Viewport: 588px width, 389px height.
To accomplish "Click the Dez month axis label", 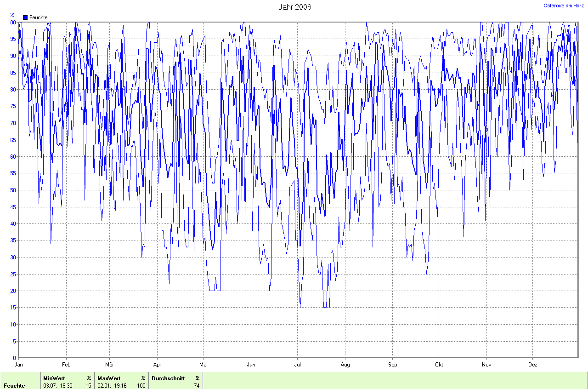I will [532, 365].
